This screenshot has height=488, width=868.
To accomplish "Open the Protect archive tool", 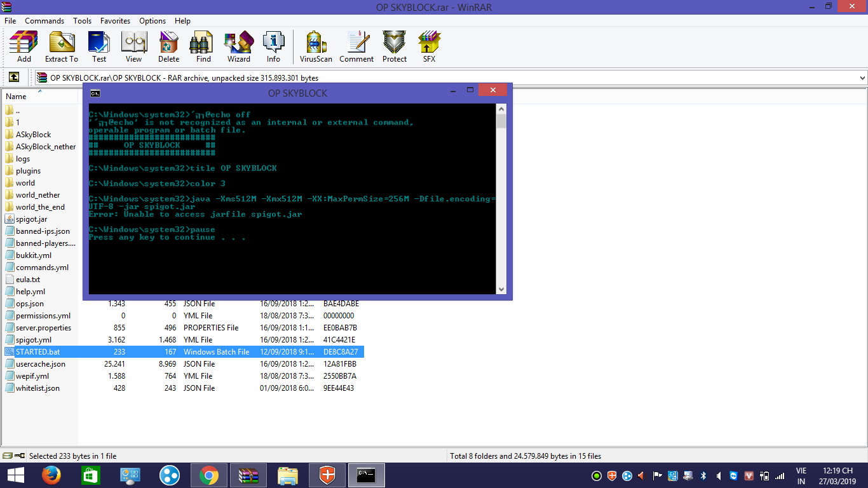I will [x=394, y=47].
